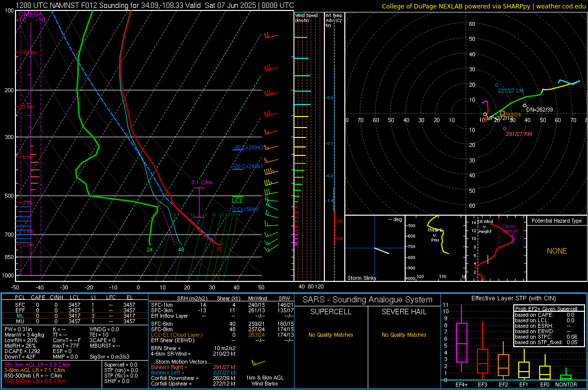Click the SEVERE HAIL column heading
The height and width of the screenshot is (390, 588).
404,312
